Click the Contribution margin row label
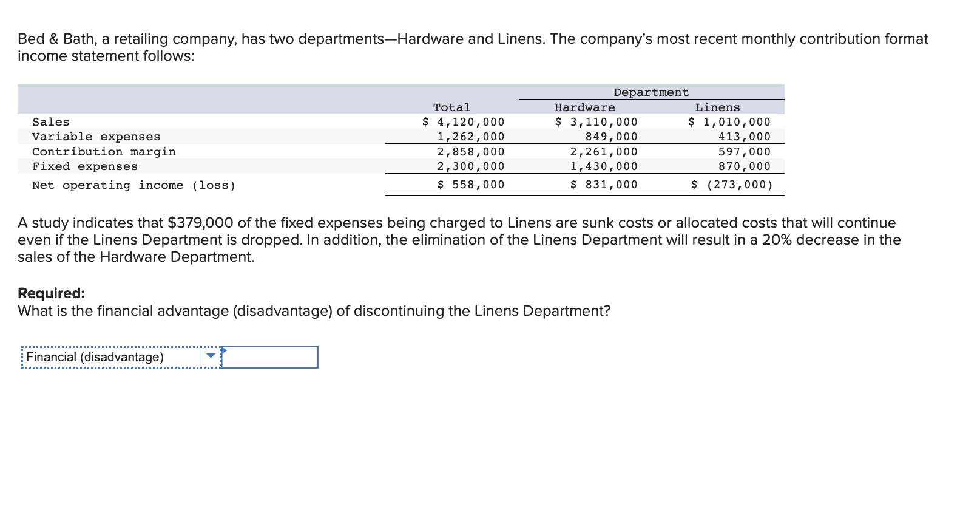980x521 pixels. (104, 152)
